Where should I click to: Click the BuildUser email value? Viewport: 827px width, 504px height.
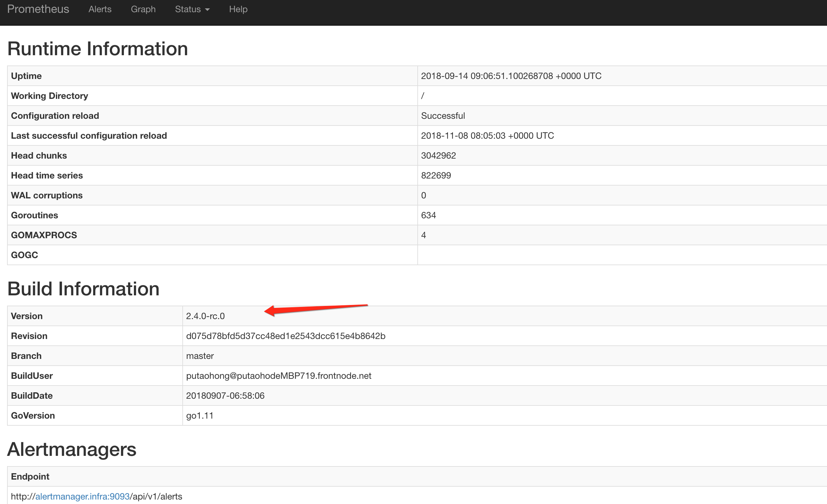pyautogui.click(x=278, y=376)
